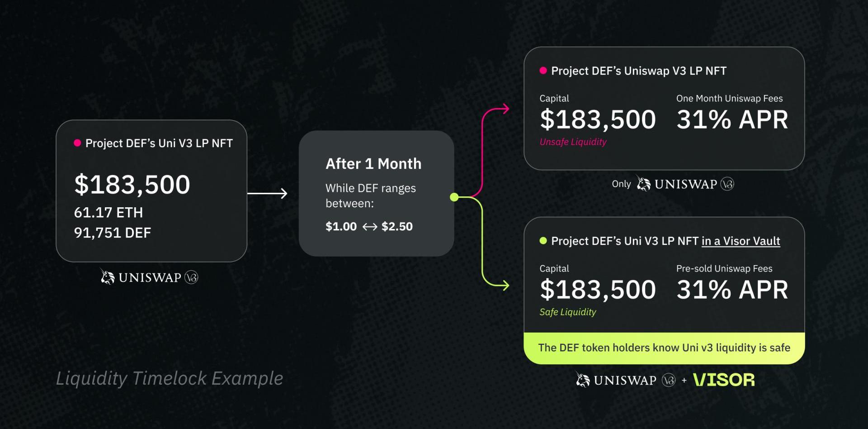Click the "Liquidity Timelock Example" caption
This screenshot has width=868, height=429.
click(170, 378)
